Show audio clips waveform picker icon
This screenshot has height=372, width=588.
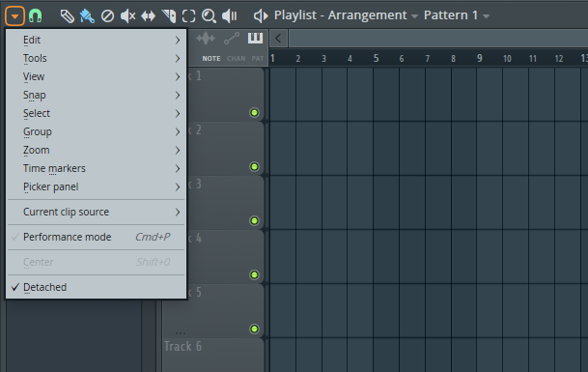206,39
